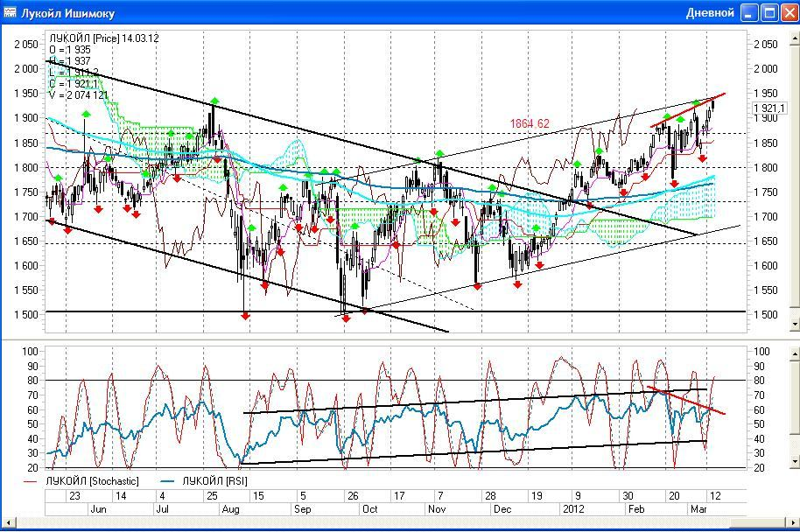Click the Nov month label on time axis
This screenshot has height=532, width=800.
[437, 509]
